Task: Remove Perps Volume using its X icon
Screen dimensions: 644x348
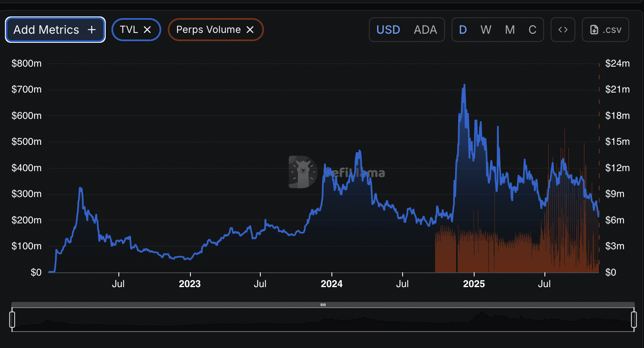Action: click(x=250, y=29)
